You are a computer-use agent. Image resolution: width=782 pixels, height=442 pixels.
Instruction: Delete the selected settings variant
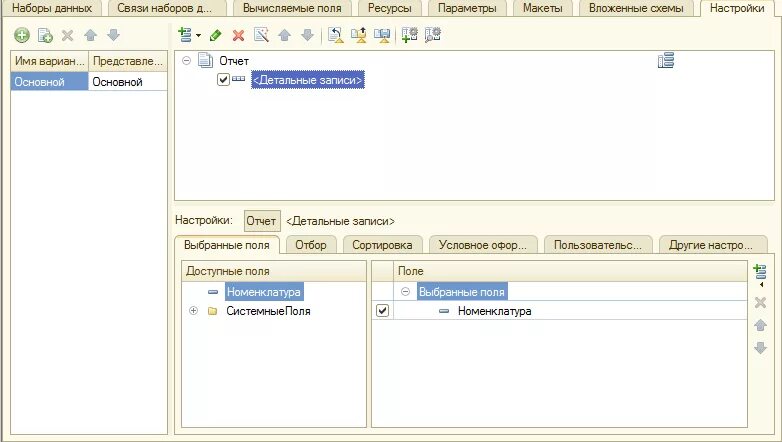pyautogui.click(x=67, y=35)
